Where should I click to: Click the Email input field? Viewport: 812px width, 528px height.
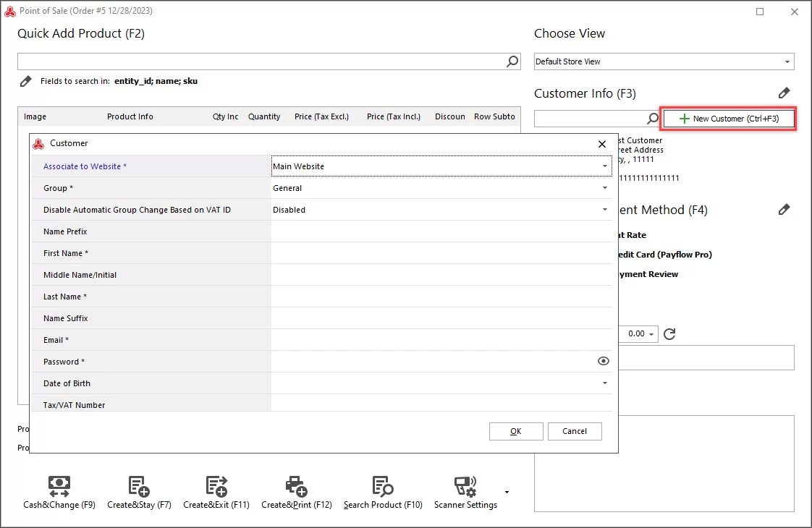(x=441, y=340)
